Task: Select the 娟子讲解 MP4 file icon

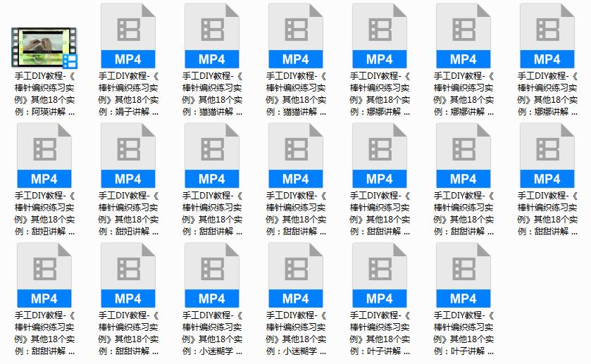Action: click(128, 37)
